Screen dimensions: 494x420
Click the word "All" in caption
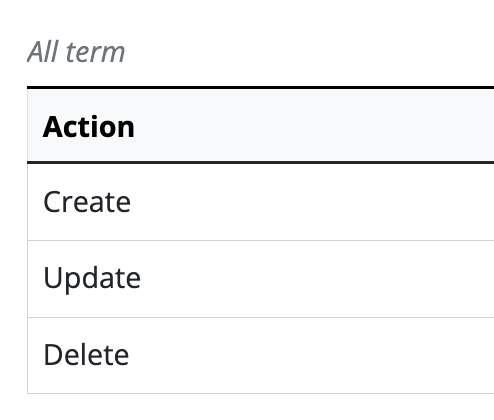point(44,52)
